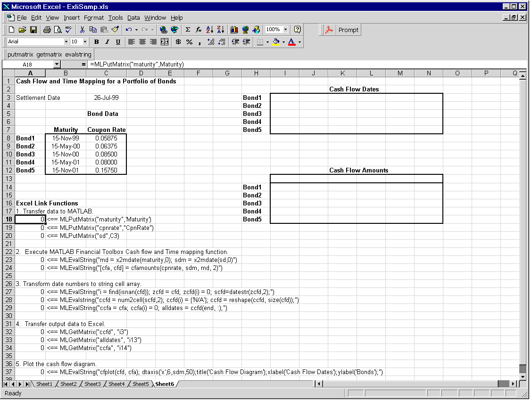Click Merge and Center icon
The width and height of the screenshot is (532, 409).
coord(164,42)
